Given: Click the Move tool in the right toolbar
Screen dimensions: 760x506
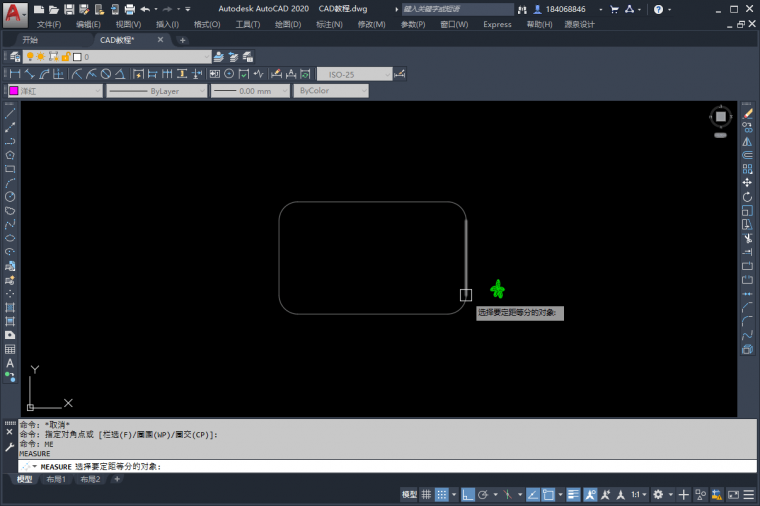Looking at the screenshot, I should coord(747,183).
